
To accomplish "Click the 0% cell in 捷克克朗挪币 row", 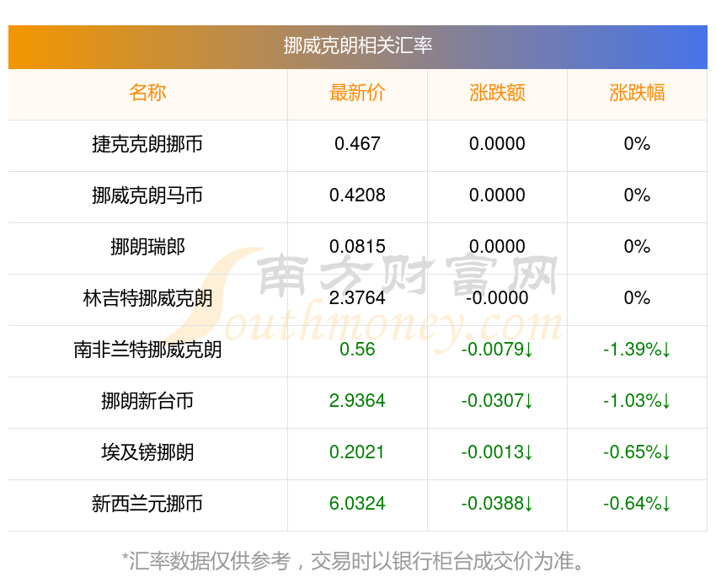I will (x=637, y=144).
